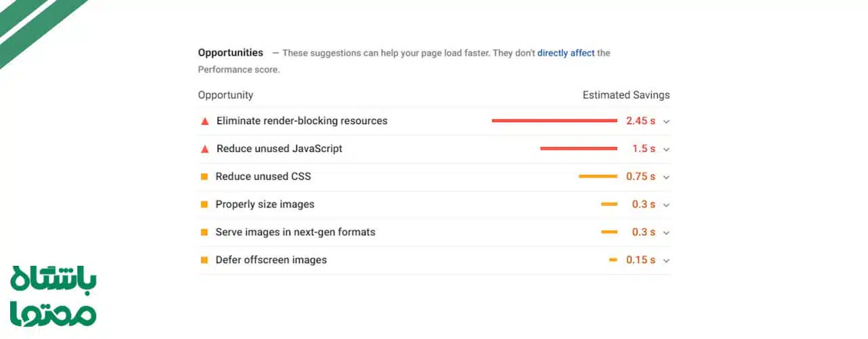
Task: Click orange square beside Properly size images
Action: click(x=204, y=205)
